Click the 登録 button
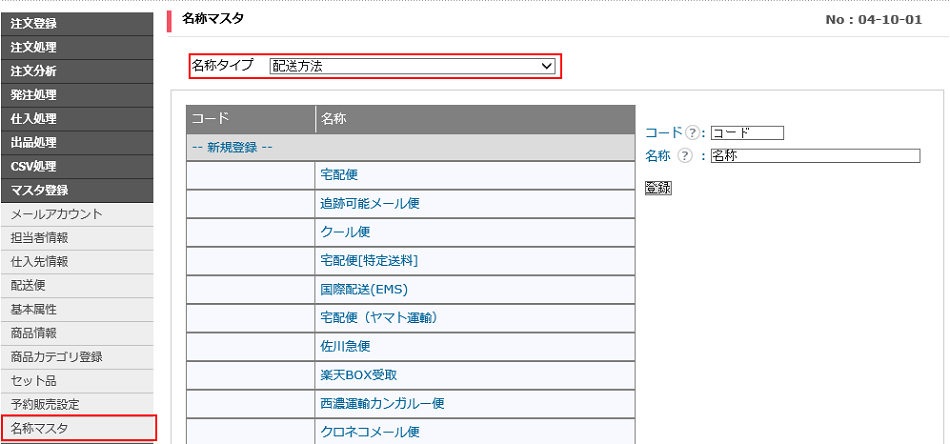 click(x=658, y=188)
